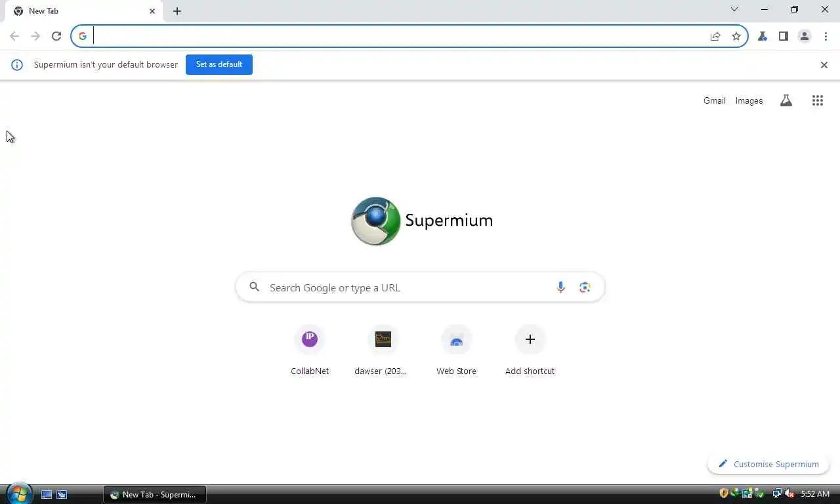The width and height of the screenshot is (840, 504).
Task: Open the Windows Start orb
Action: (x=19, y=493)
